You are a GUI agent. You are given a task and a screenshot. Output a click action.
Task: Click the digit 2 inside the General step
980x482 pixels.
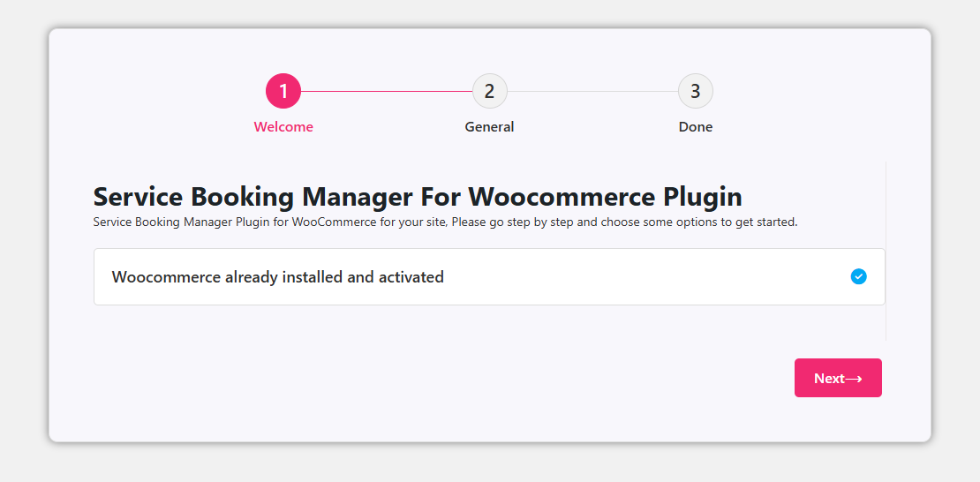pos(489,91)
